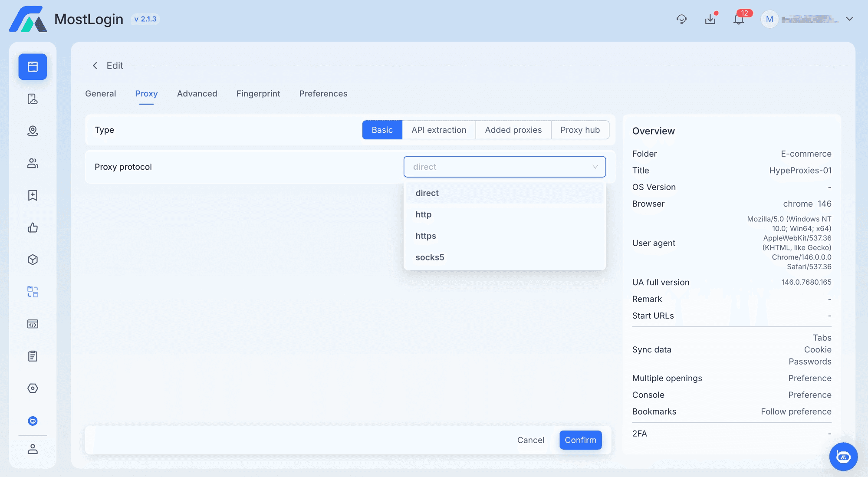The height and width of the screenshot is (477, 868).
Task: Select API extraction proxy type
Action: (x=439, y=130)
